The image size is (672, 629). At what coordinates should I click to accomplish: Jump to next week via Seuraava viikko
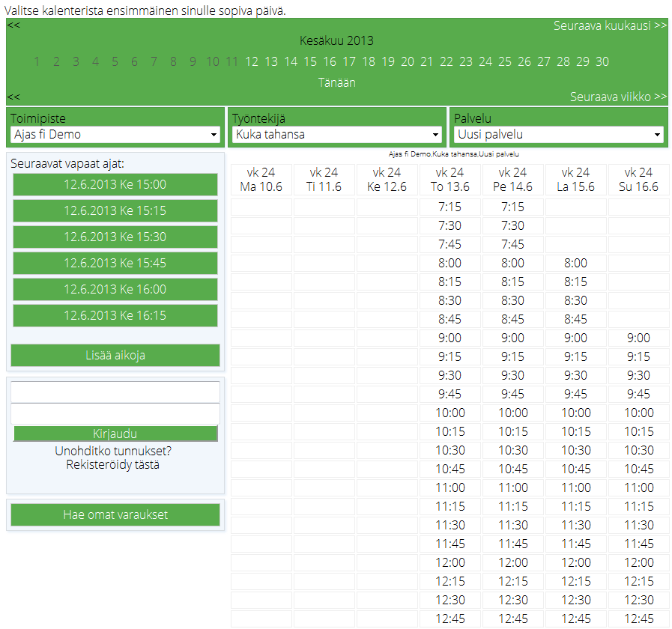(618, 97)
